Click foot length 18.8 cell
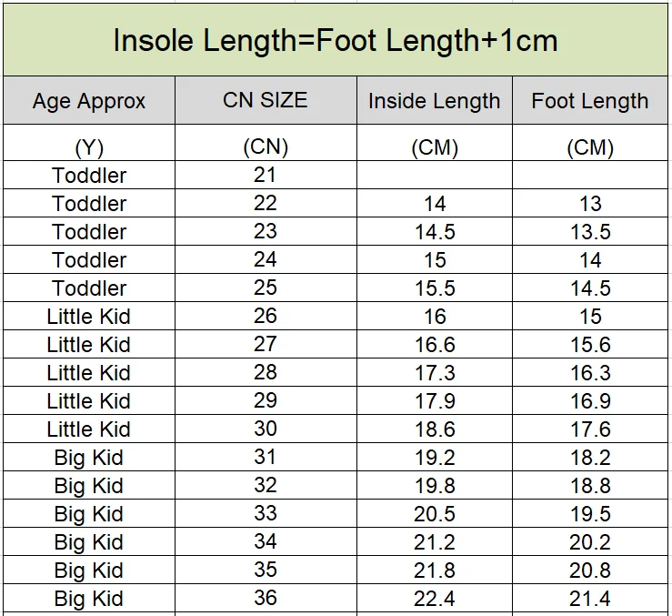672x616 pixels. pos(590,485)
